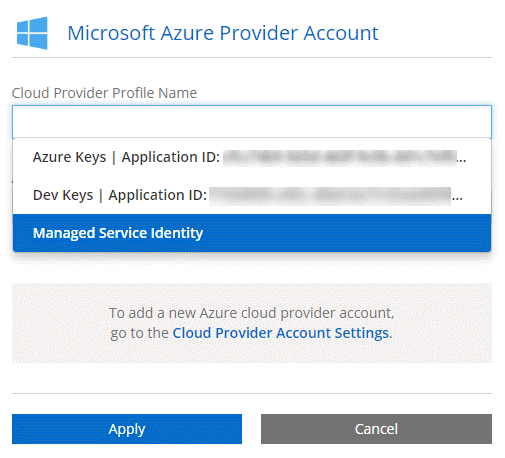Image resolution: width=505 pixels, height=458 pixels.
Task: Click the blurred Application ID of Dev Keys
Action: (330, 196)
